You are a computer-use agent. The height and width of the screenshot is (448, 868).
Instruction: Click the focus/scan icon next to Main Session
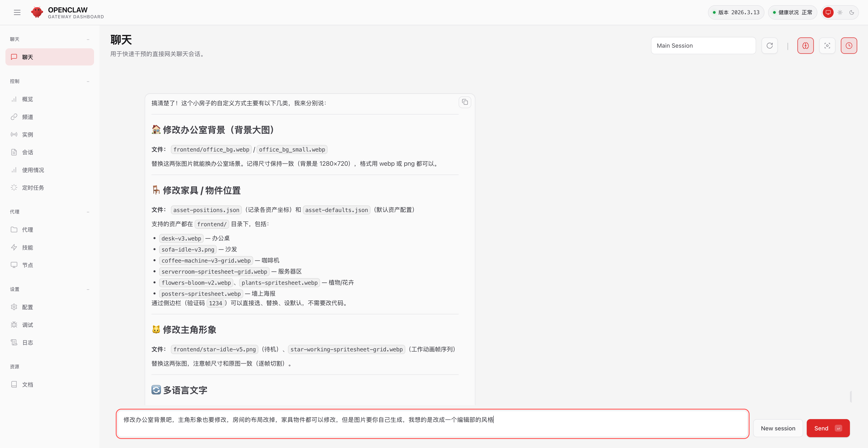pyautogui.click(x=827, y=45)
